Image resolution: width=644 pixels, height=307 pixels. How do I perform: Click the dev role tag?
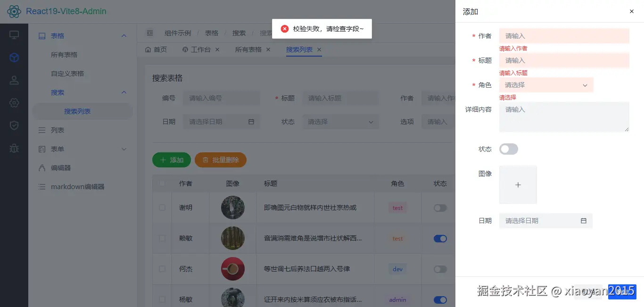398,269
